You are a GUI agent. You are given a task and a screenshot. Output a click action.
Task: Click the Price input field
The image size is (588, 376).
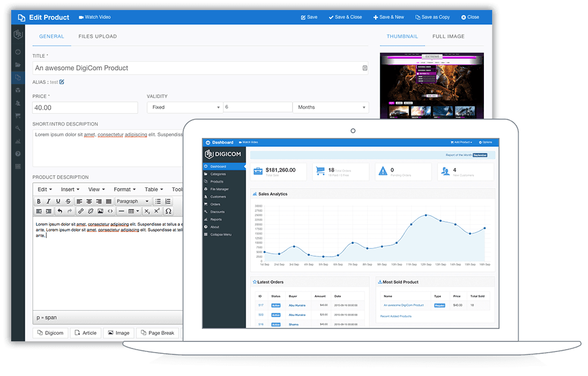pyautogui.click(x=85, y=108)
